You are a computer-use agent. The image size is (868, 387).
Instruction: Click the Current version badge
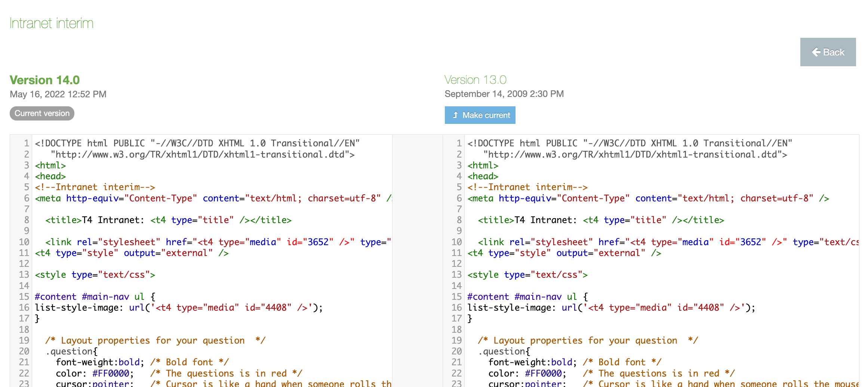click(42, 113)
